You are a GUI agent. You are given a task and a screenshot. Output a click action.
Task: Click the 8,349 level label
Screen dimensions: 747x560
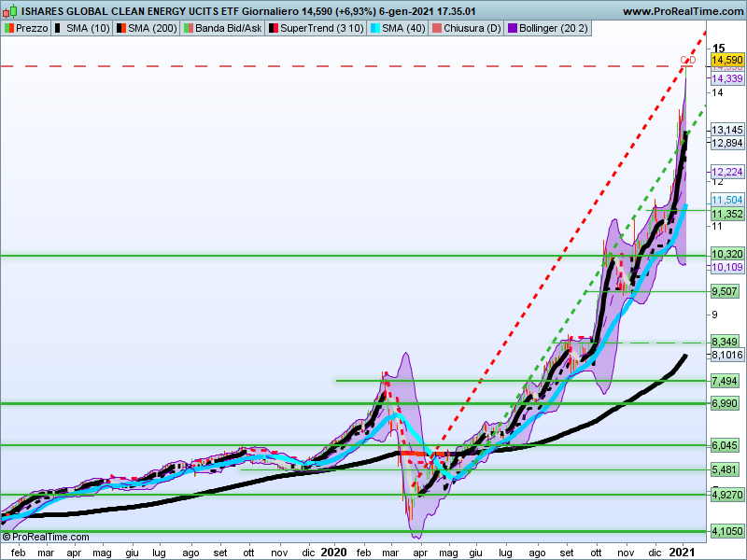click(x=725, y=342)
